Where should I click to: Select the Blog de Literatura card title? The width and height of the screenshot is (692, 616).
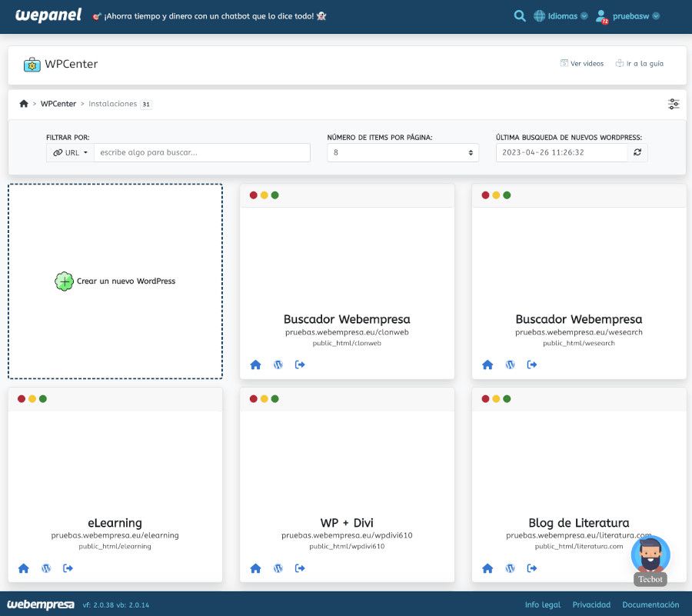579,523
